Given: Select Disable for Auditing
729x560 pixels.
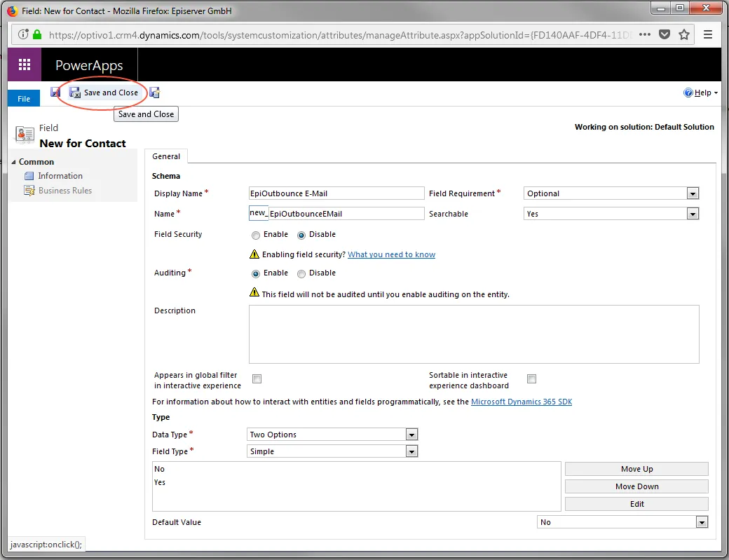Looking at the screenshot, I should point(301,274).
